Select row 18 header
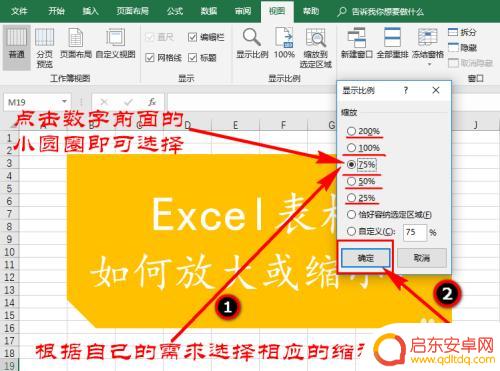This screenshot has width=500, height=371. 9,353
